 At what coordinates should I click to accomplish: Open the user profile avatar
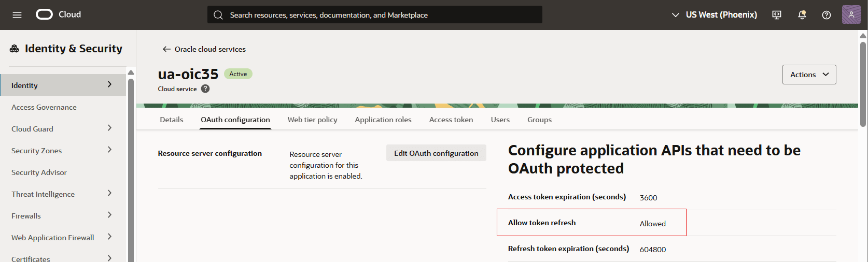click(851, 14)
